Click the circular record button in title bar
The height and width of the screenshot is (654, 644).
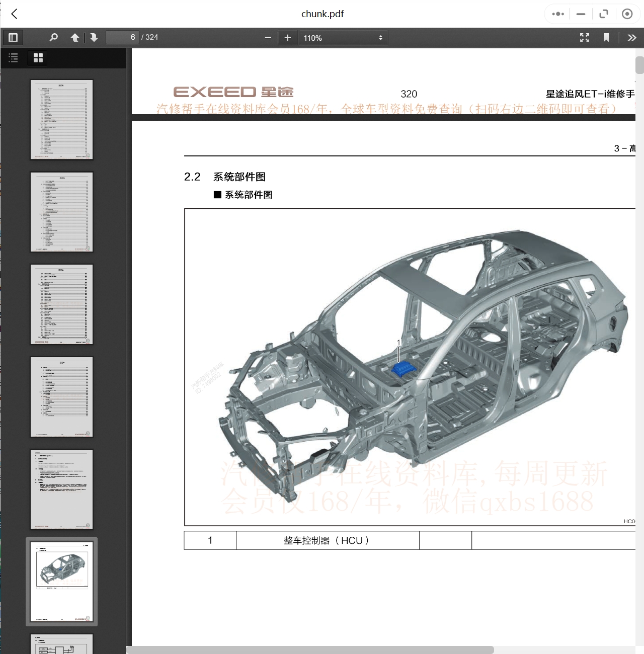pyautogui.click(x=627, y=14)
